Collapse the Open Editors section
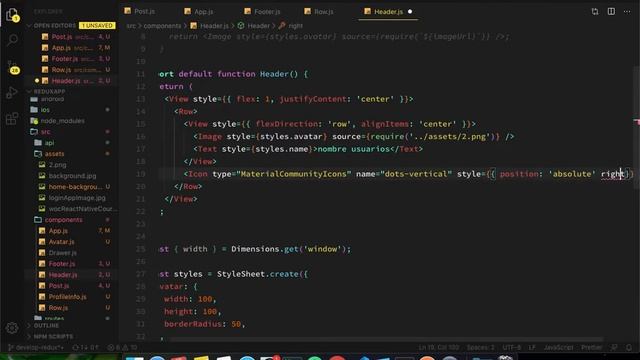This screenshot has height=360, width=640. coord(55,25)
